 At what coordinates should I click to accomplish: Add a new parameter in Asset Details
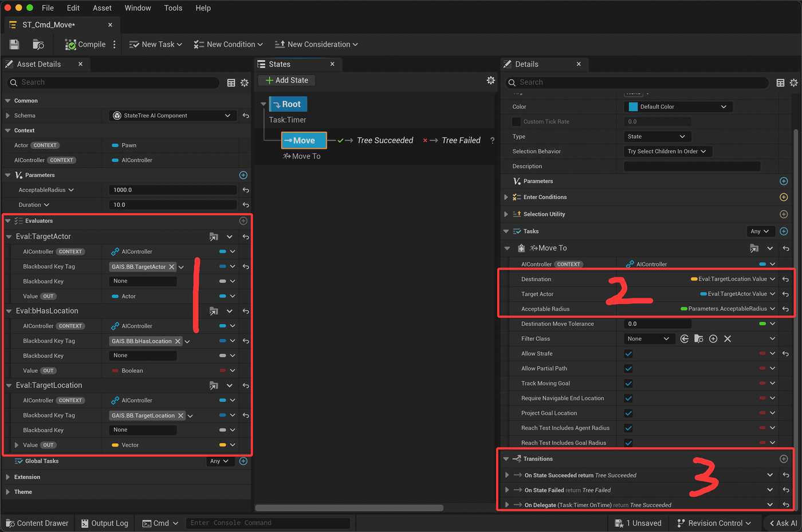(243, 175)
